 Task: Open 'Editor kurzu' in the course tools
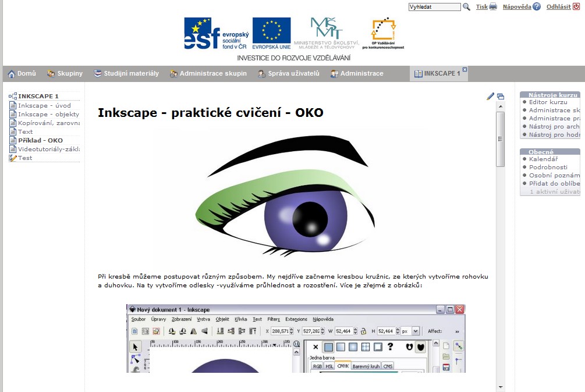click(x=548, y=102)
